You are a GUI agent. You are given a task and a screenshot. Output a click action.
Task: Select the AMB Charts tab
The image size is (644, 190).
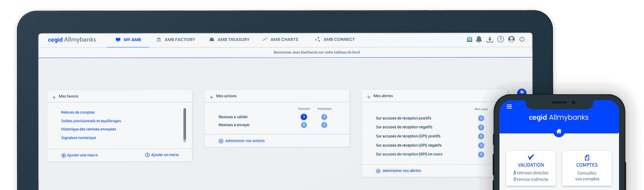pos(280,40)
